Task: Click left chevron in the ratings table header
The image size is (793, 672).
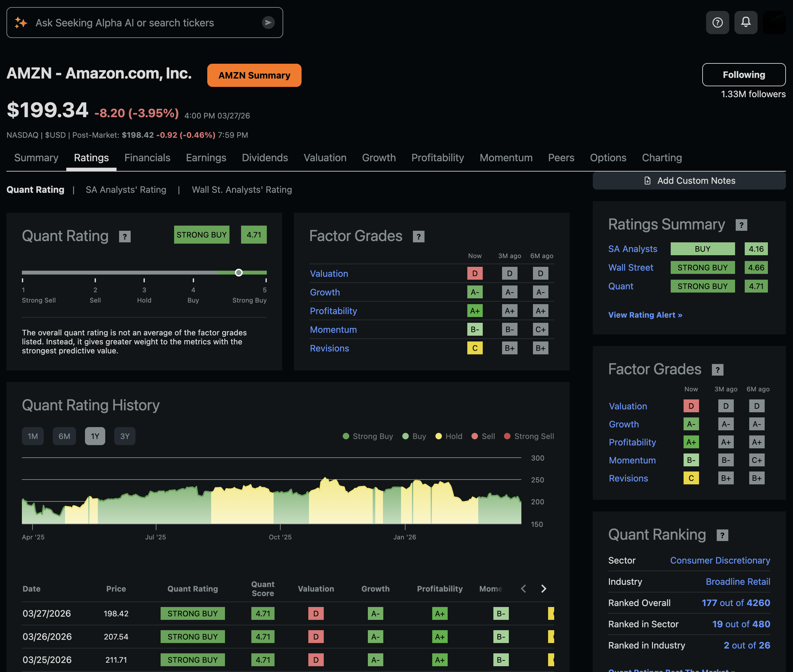Action: (523, 589)
